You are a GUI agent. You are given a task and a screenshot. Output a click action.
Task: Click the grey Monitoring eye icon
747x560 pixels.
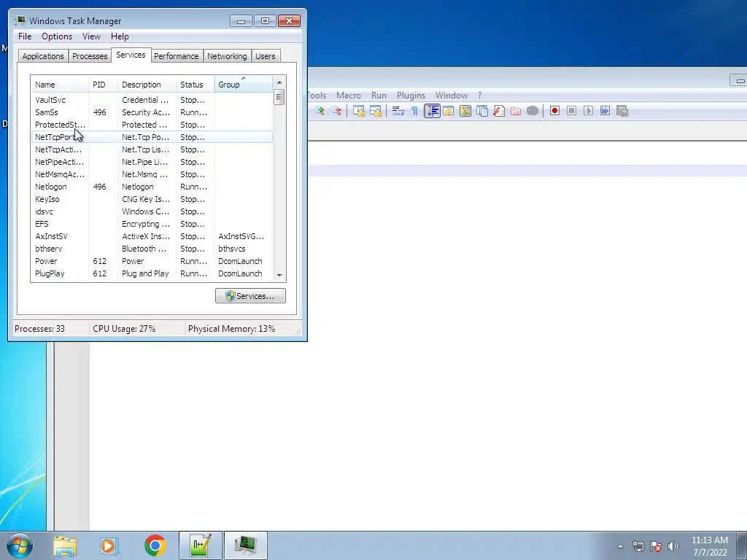point(533,111)
